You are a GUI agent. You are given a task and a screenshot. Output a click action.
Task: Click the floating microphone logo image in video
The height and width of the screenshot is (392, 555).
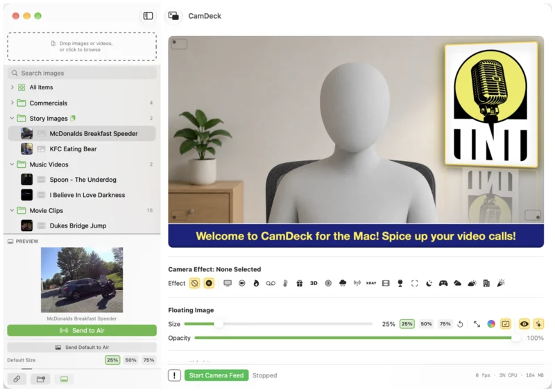[491, 105]
